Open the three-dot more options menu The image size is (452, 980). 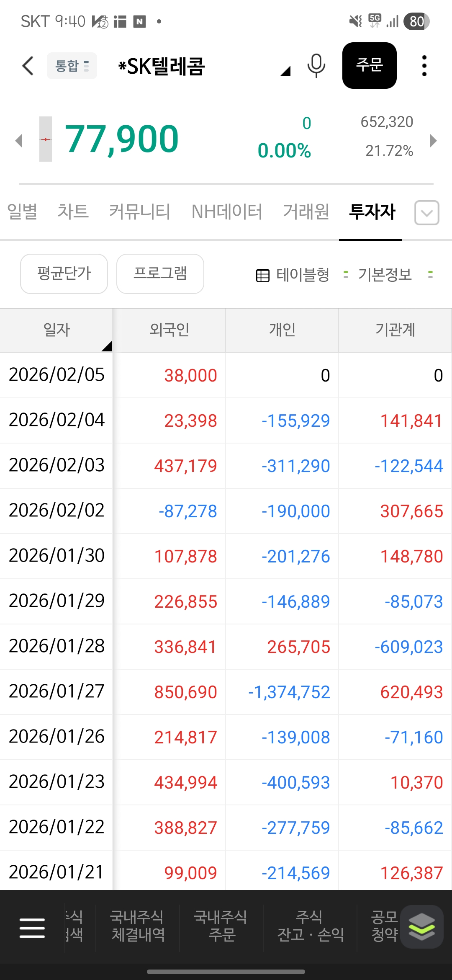coord(424,66)
